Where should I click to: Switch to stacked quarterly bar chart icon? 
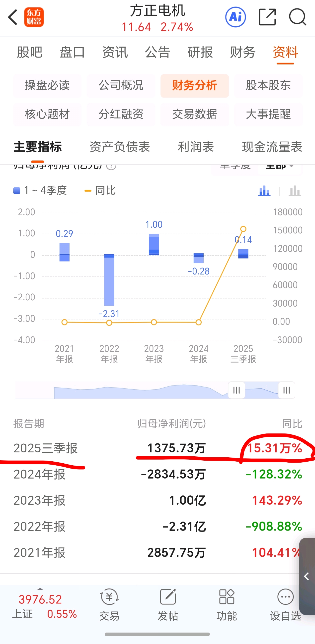(x=264, y=191)
